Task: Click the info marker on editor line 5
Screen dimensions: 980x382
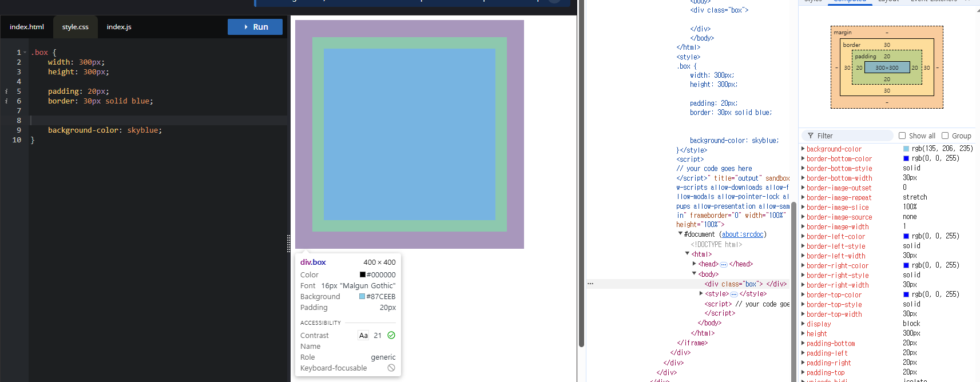Action: (6, 91)
